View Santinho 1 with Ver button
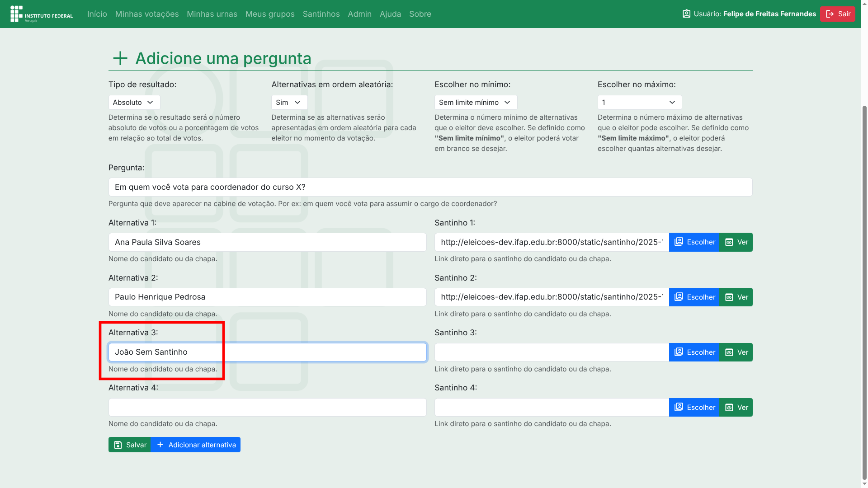The image size is (868, 488). tap(736, 242)
